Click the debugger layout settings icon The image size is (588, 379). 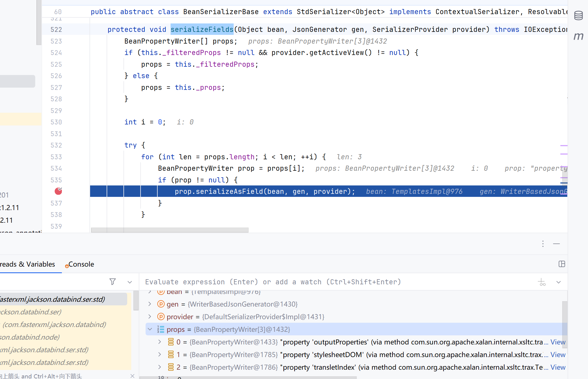point(562,264)
